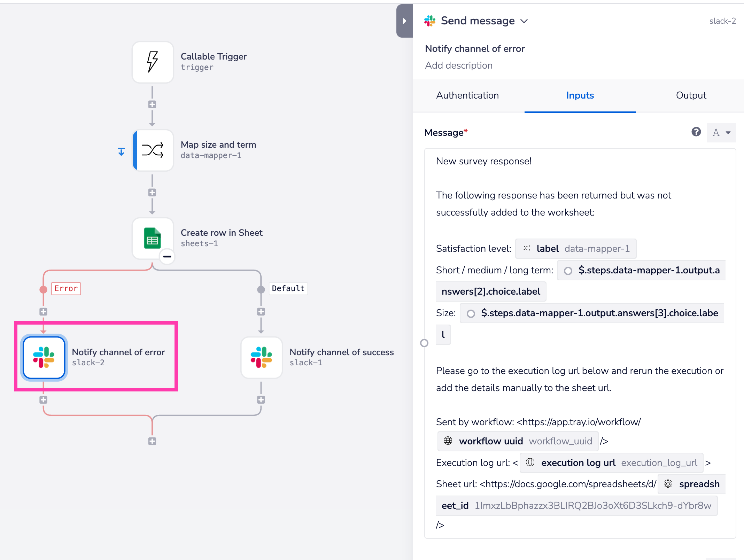This screenshot has height=560, width=744.
Task: Select the Callable Trigger lightning icon
Action: tap(153, 62)
